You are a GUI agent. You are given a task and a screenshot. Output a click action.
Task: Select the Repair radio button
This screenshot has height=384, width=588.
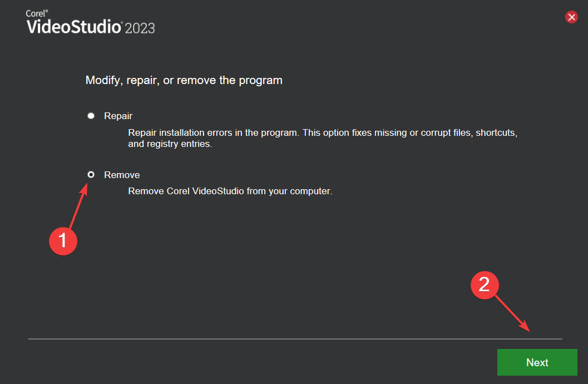[x=91, y=116]
